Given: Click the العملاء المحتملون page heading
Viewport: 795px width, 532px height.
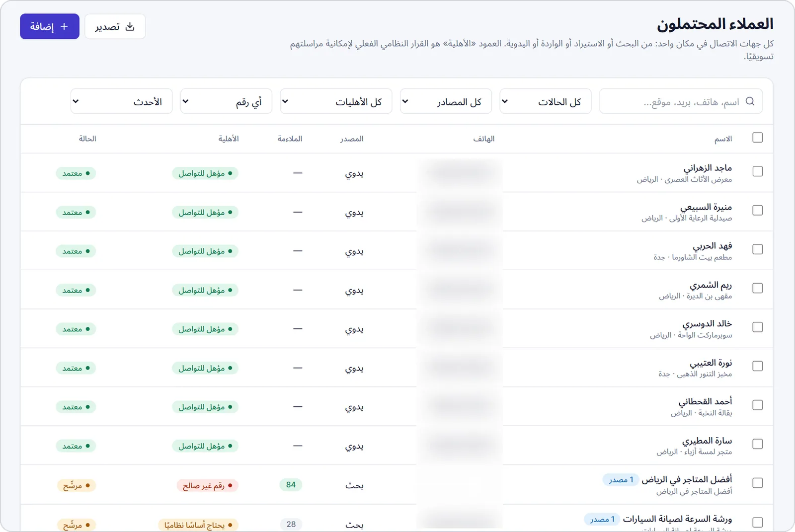Looking at the screenshot, I should 715,24.
